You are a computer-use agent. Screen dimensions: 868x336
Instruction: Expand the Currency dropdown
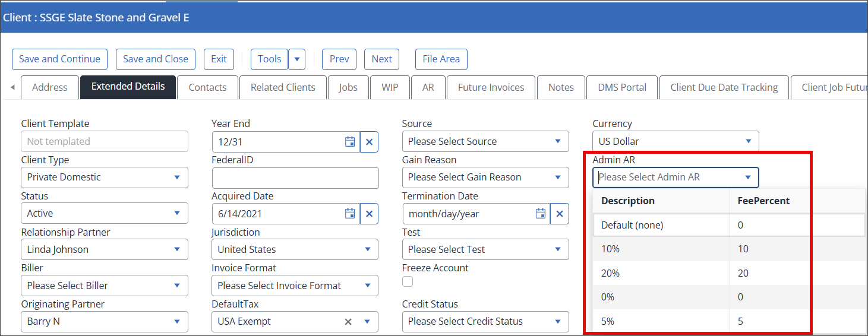675,142
